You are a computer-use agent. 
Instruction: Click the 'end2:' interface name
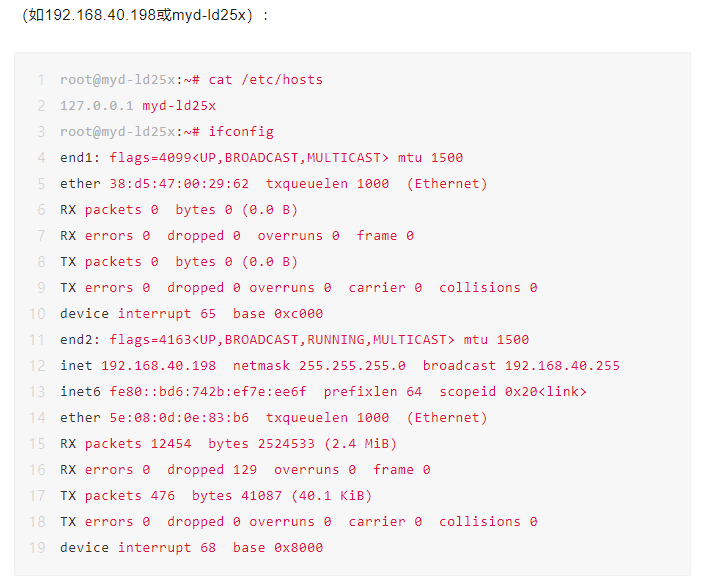tap(80, 339)
